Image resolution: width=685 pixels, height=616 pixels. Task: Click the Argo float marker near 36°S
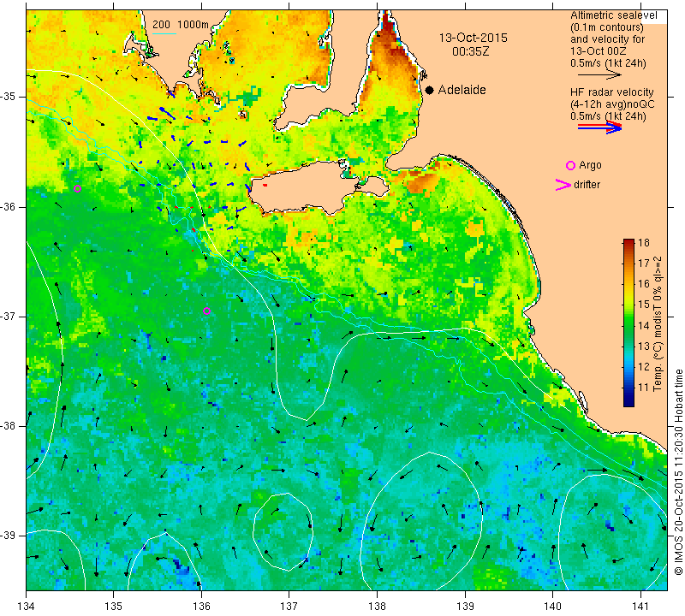[x=77, y=188]
